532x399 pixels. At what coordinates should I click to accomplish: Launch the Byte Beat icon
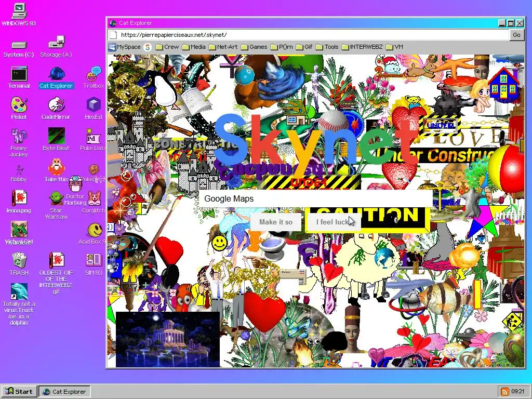(x=56, y=140)
